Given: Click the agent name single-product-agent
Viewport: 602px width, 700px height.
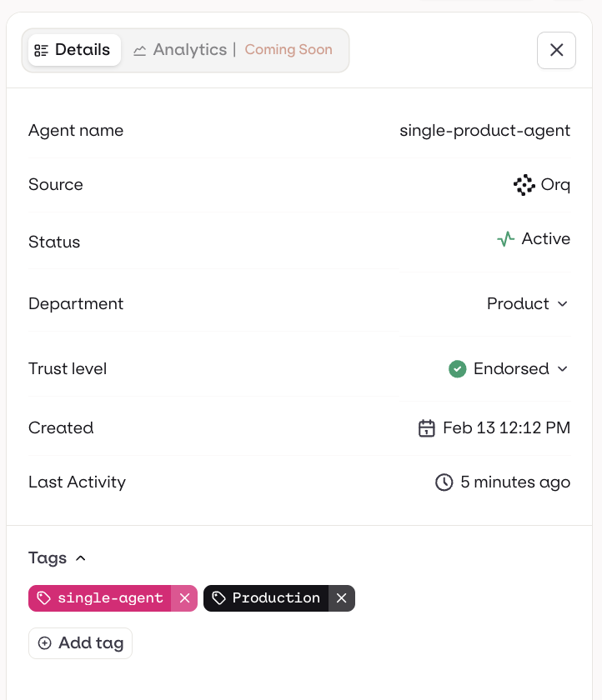Looking at the screenshot, I should [x=484, y=130].
